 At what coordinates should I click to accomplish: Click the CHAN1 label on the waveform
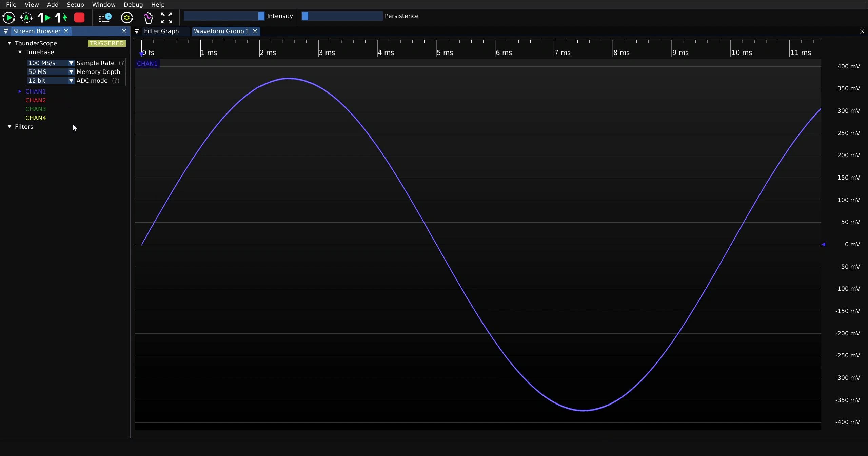point(147,64)
